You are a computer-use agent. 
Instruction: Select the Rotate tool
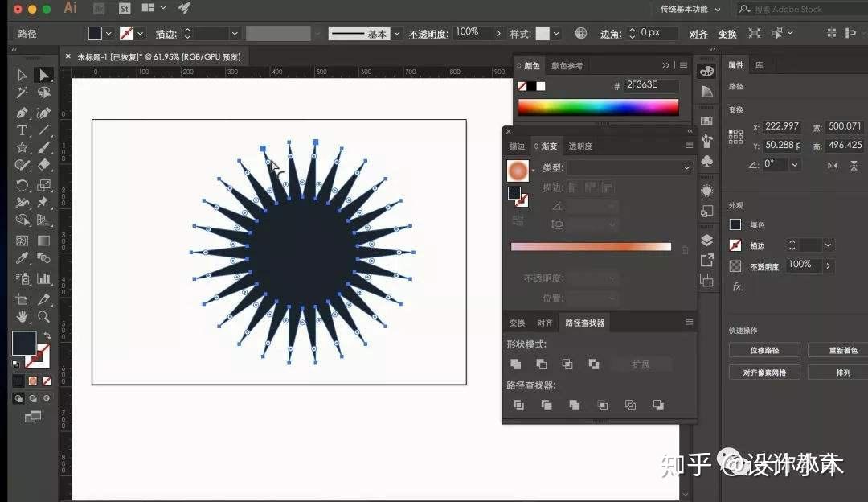[22, 184]
